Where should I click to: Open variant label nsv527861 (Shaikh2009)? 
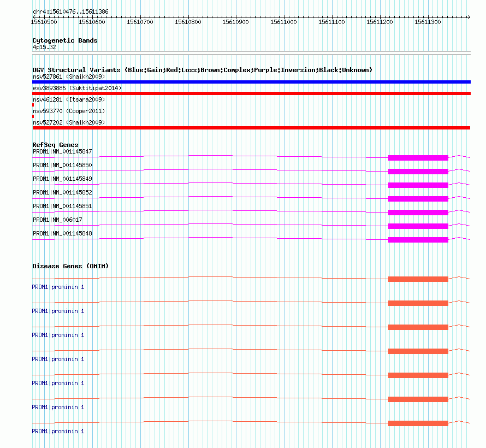[x=69, y=76]
